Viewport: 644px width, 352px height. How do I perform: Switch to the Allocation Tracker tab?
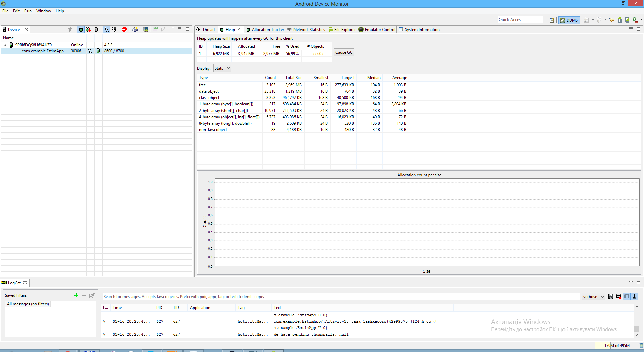265,30
